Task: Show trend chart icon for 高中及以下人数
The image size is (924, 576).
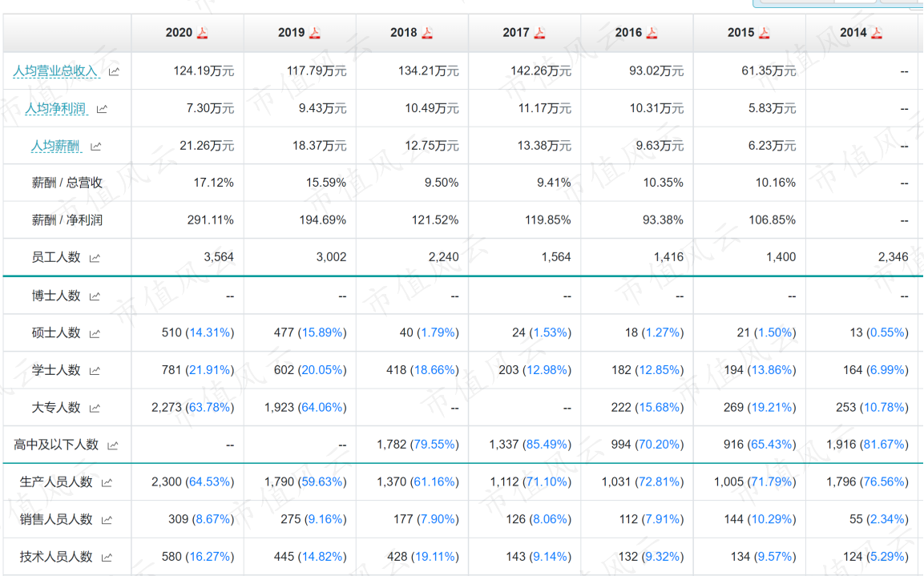Action: point(112,445)
